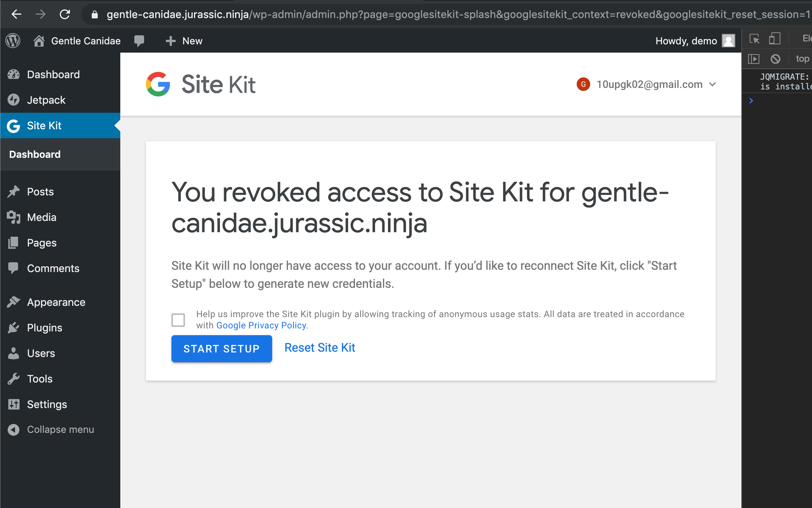Click the Comments bubble icon in sidebar
The height and width of the screenshot is (508, 812).
[14, 268]
